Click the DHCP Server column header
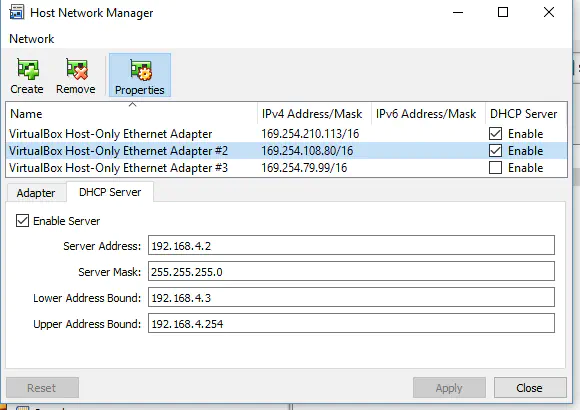This screenshot has height=410, width=580. (x=526, y=114)
